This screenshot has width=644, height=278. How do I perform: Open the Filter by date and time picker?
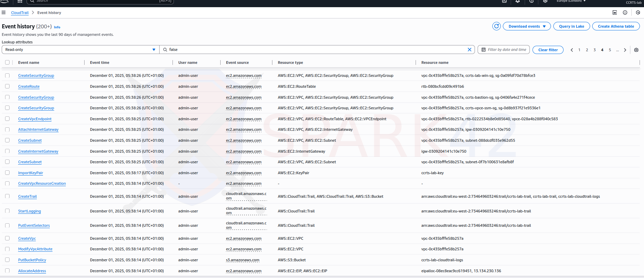click(504, 50)
